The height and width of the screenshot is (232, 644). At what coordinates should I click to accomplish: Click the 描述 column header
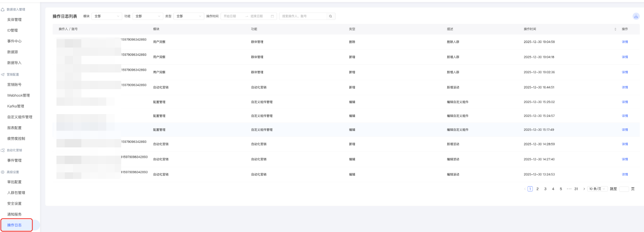pos(450,29)
